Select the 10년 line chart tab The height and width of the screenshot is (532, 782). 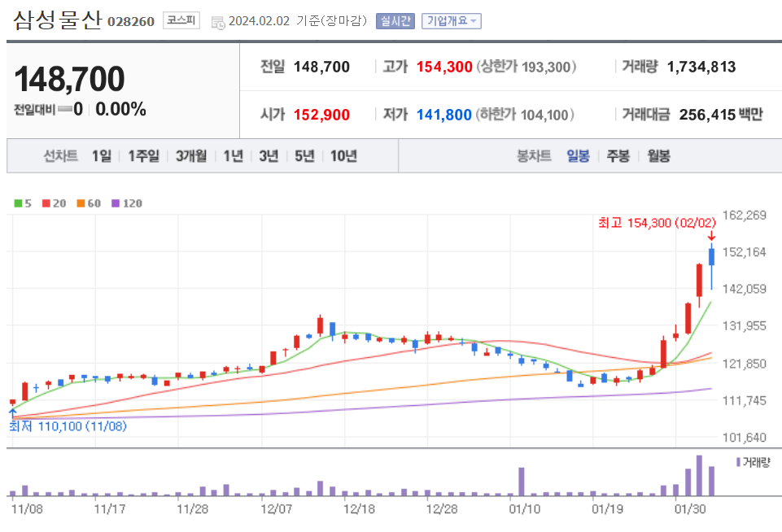pyautogui.click(x=343, y=156)
